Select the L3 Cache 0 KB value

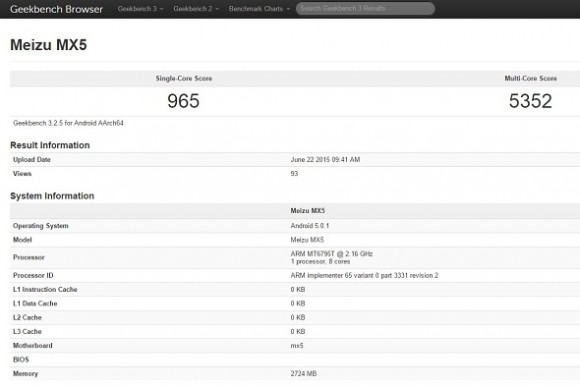click(298, 332)
